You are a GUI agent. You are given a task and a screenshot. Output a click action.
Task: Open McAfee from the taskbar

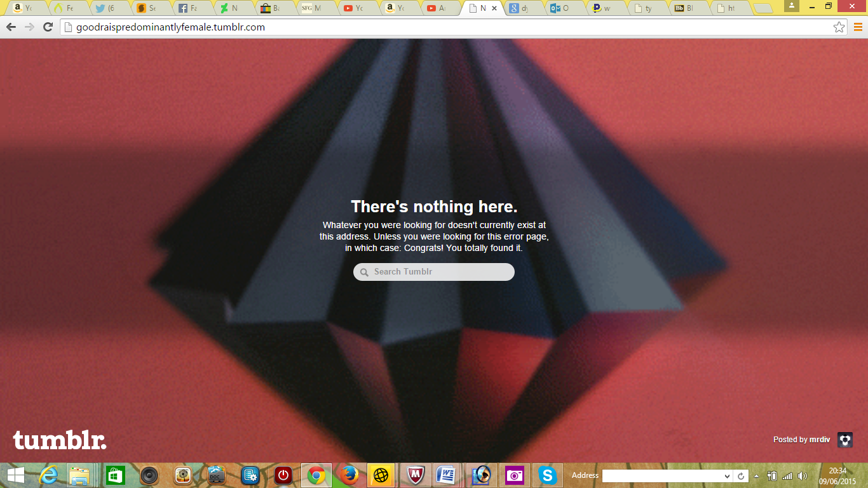click(x=416, y=475)
